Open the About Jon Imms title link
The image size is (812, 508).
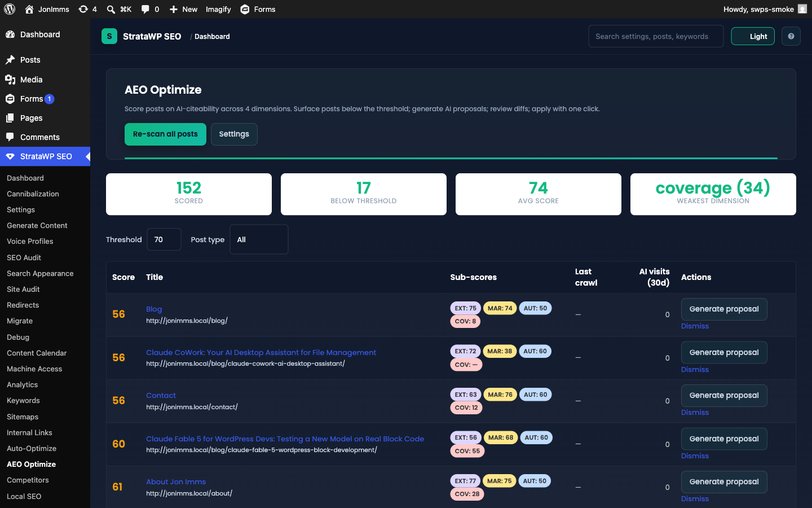176,481
